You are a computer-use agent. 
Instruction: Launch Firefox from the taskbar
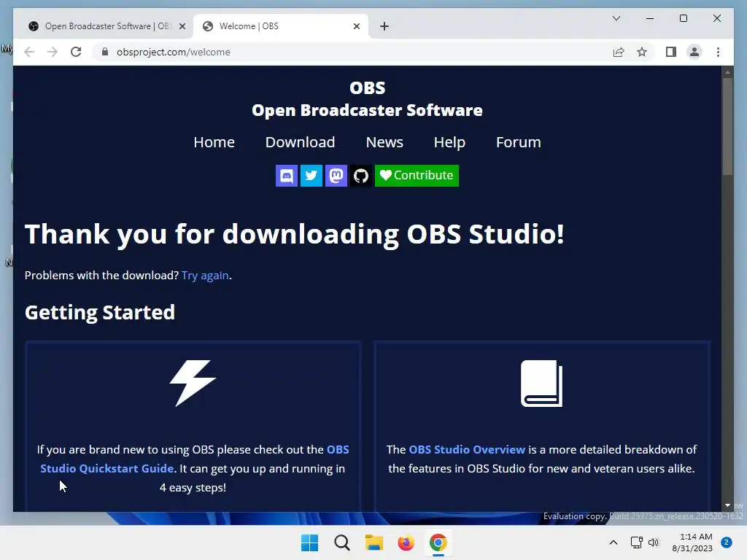[406, 542]
